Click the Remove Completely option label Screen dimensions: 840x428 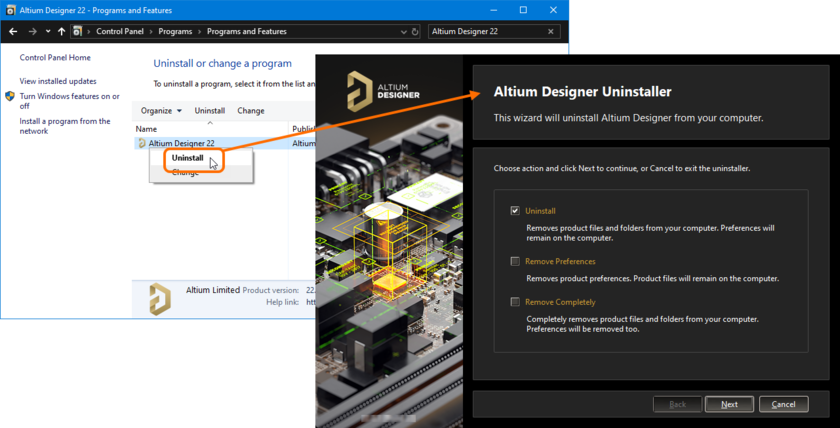point(560,302)
